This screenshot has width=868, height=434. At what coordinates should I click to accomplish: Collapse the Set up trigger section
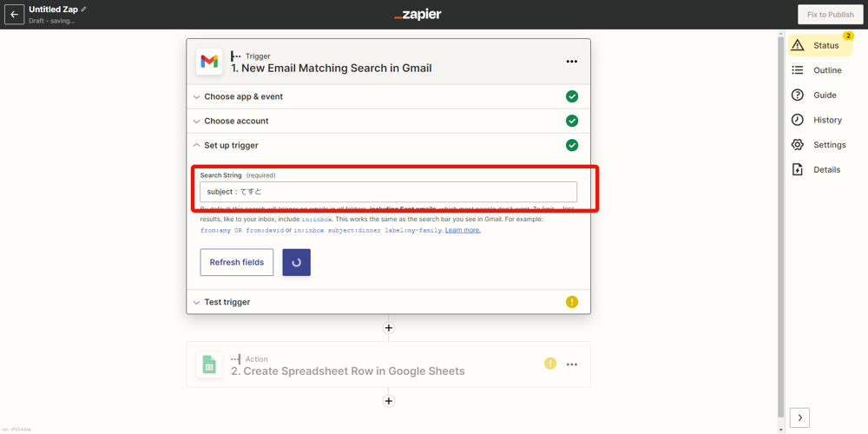[388, 145]
